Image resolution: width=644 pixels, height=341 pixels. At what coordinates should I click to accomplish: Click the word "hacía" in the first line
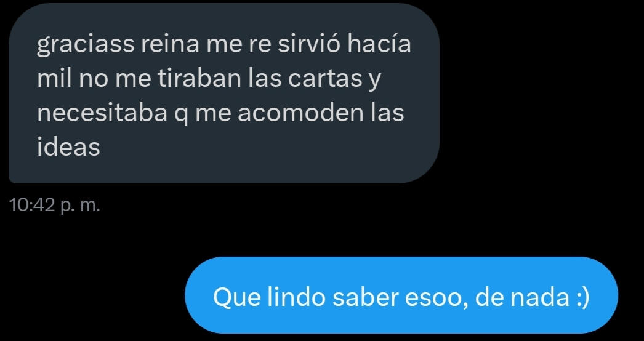click(x=379, y=43)
